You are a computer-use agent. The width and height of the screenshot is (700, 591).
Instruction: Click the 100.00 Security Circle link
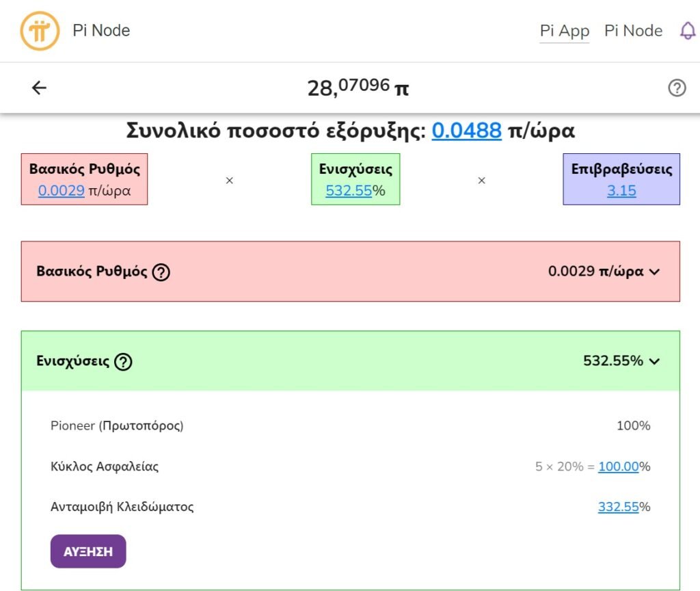(618, 467)
